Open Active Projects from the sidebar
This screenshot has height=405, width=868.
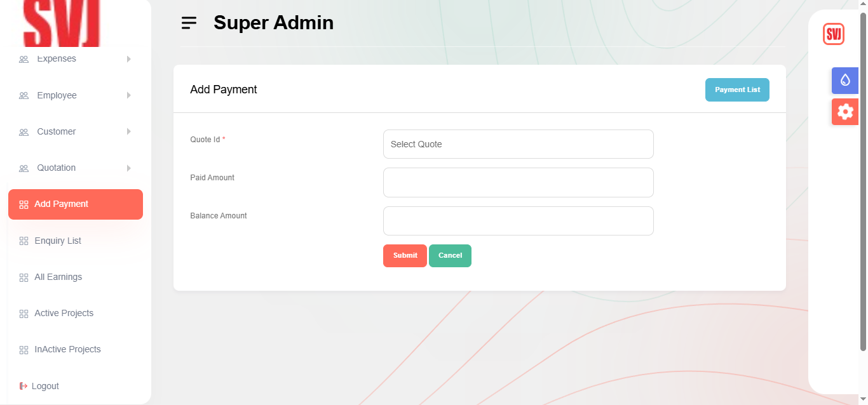[64, 313]
